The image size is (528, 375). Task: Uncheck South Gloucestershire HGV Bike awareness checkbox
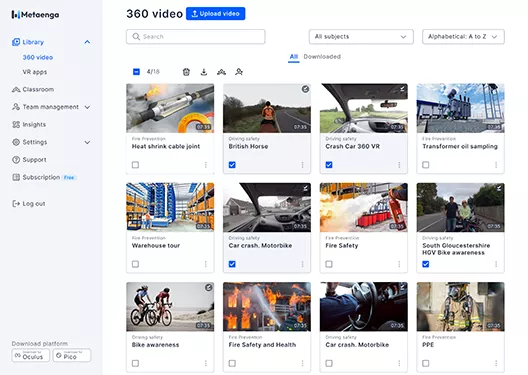pyautogui.click(x=426, y=264)
